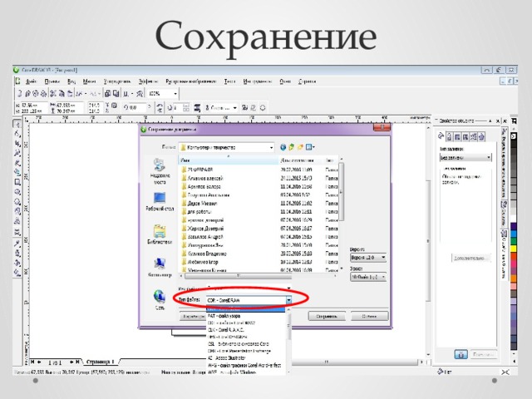
Task: Select the Eyedropper tool
Action: 17,243
